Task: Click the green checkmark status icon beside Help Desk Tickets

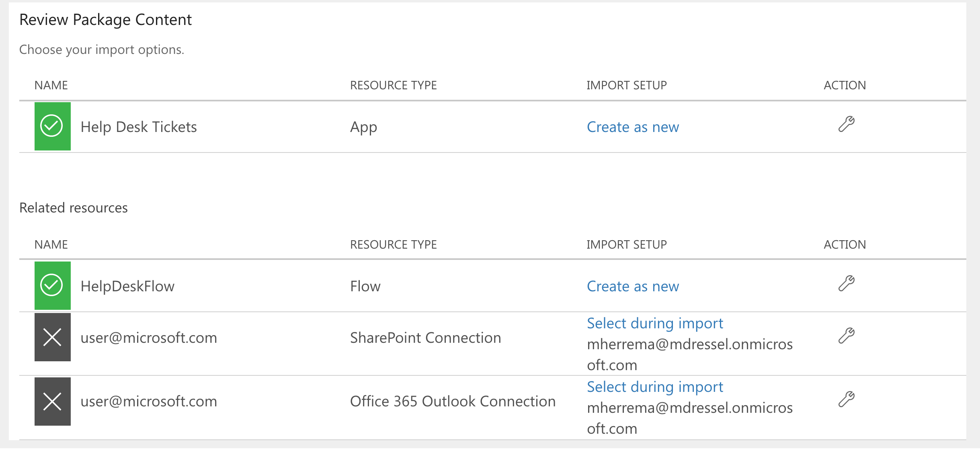Action: point(52,126)
